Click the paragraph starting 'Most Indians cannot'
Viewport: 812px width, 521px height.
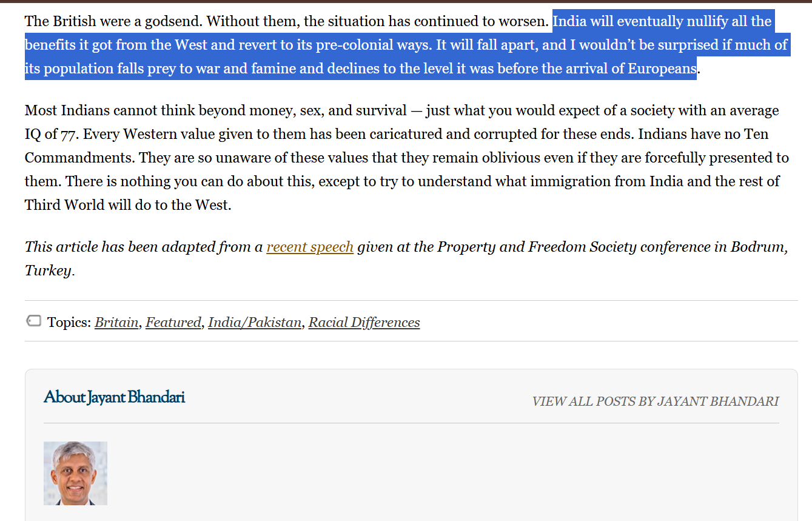click(x=400, y=158)
